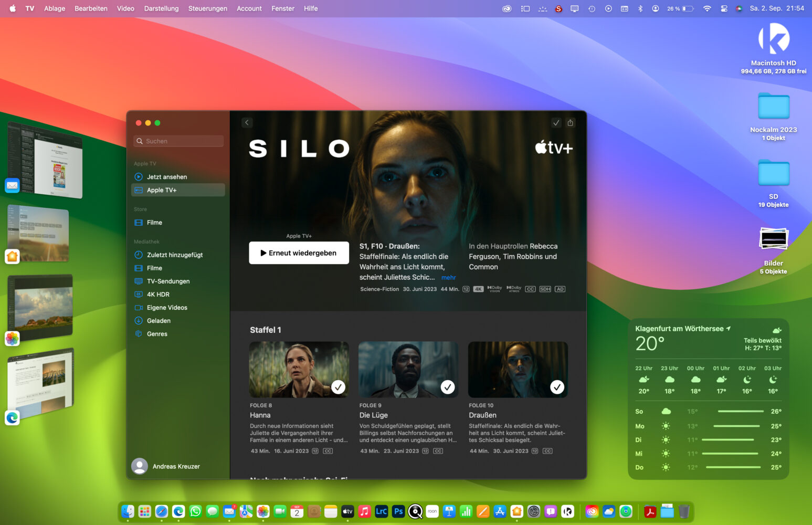812x525 pixels.
Task: Open TV-Sendungen in the sidebar
Action: click(178, 281)
